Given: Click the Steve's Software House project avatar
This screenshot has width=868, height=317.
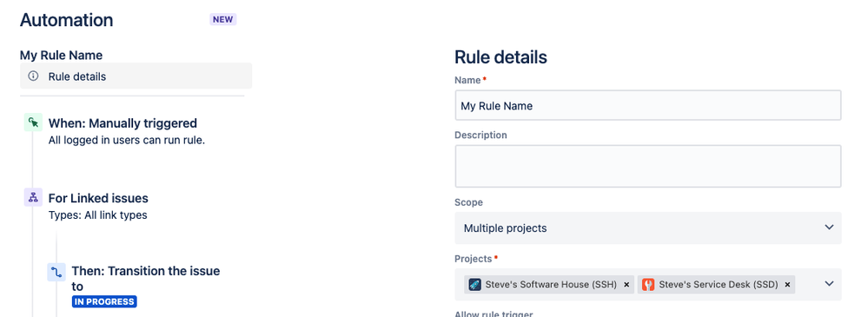Looking at the screenshot, I should pyautogui.click(x=474, y=284).
